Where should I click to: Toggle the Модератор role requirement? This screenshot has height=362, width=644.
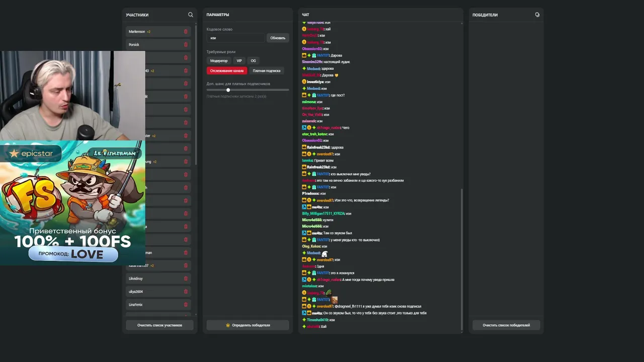tap(219, 61)
